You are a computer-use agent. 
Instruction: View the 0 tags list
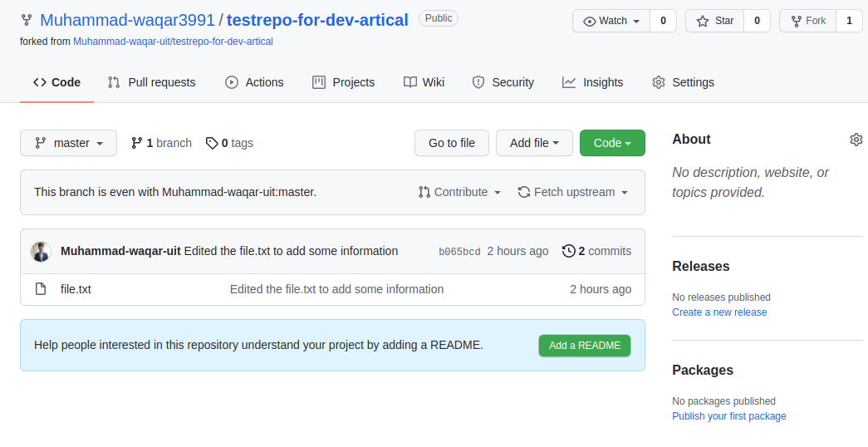229,143
